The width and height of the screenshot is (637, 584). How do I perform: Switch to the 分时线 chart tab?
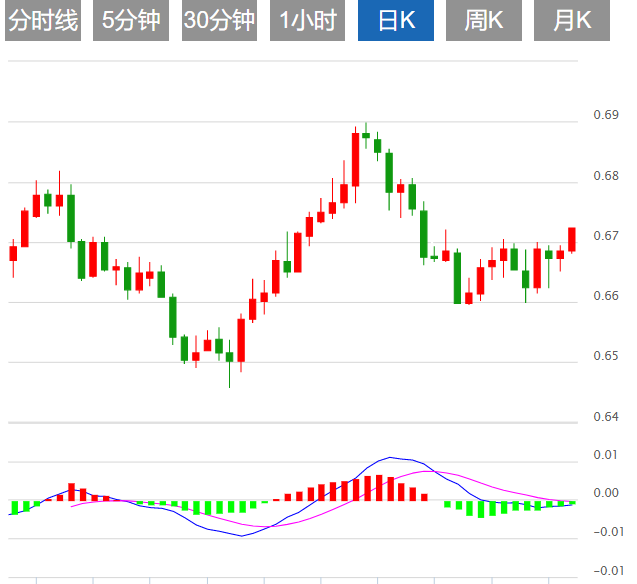coord(43,20)
